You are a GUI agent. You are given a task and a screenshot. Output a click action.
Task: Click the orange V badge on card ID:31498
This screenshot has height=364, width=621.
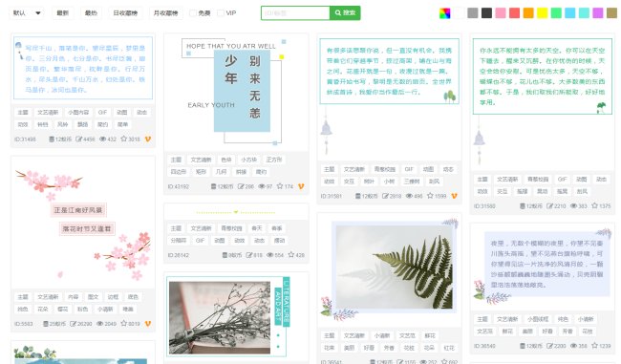[148, 139]
